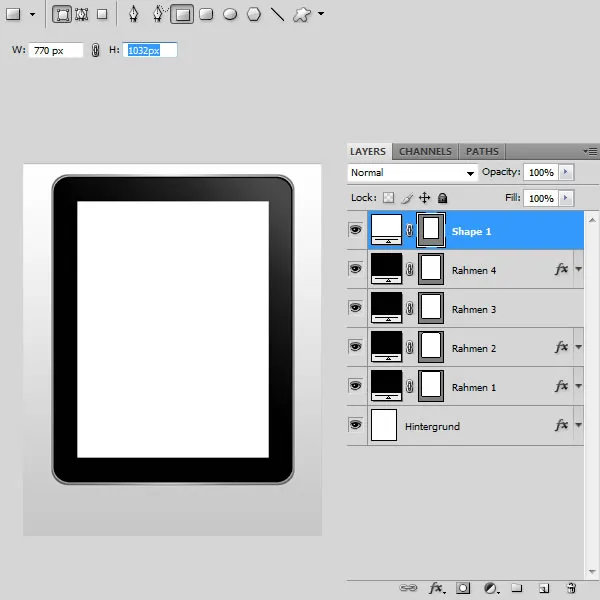
Task: Click the W width input field
Action: pos(56,50)
